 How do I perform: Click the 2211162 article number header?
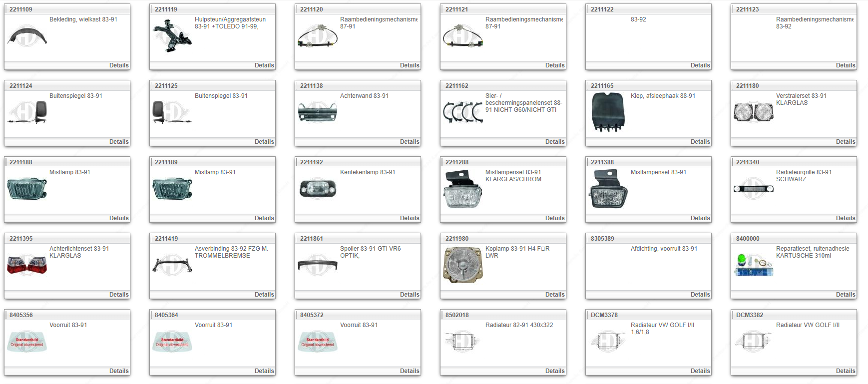[x=457, y=86]
